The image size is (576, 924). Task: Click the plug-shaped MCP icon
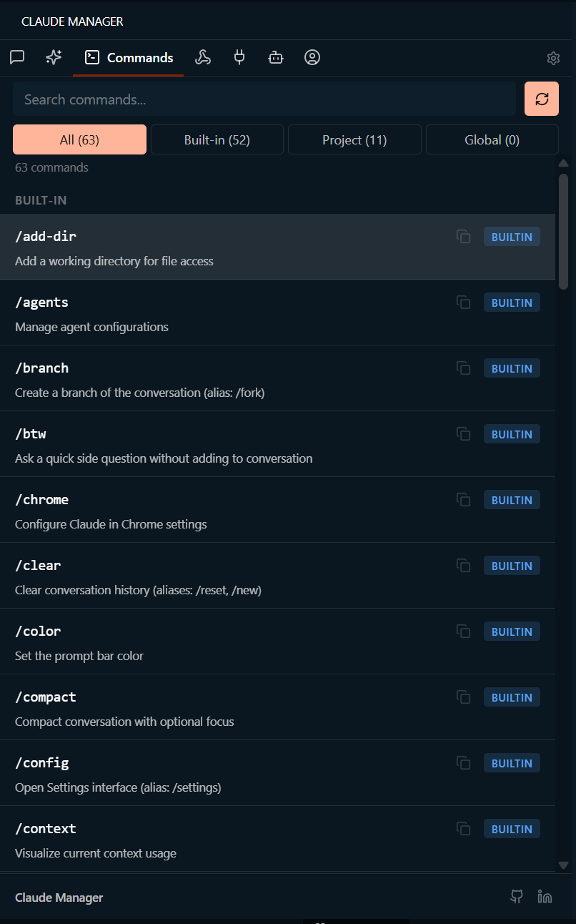[x=239, y=57]
